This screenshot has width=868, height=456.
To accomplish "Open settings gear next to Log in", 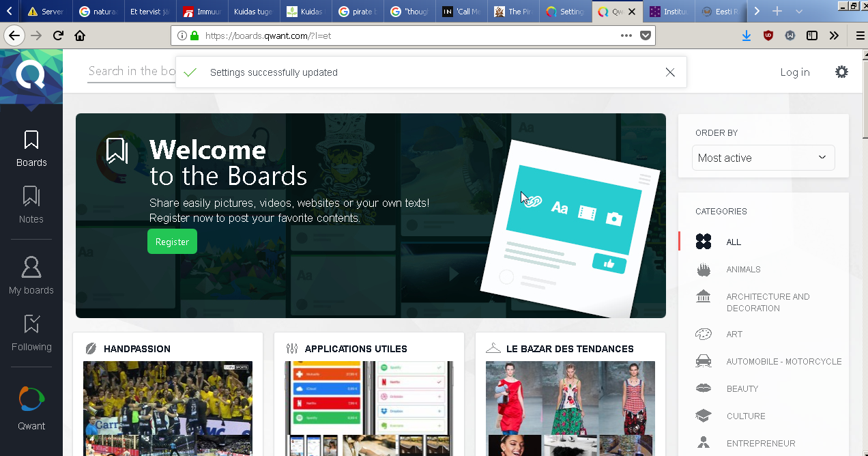I will click(x=842, y=72).
